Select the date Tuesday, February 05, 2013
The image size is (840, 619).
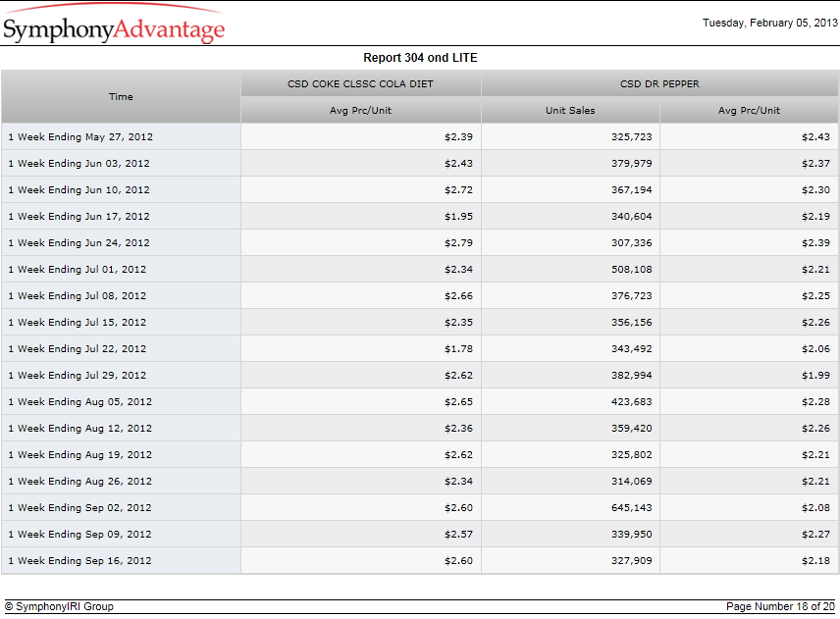[x=769, y=23]
